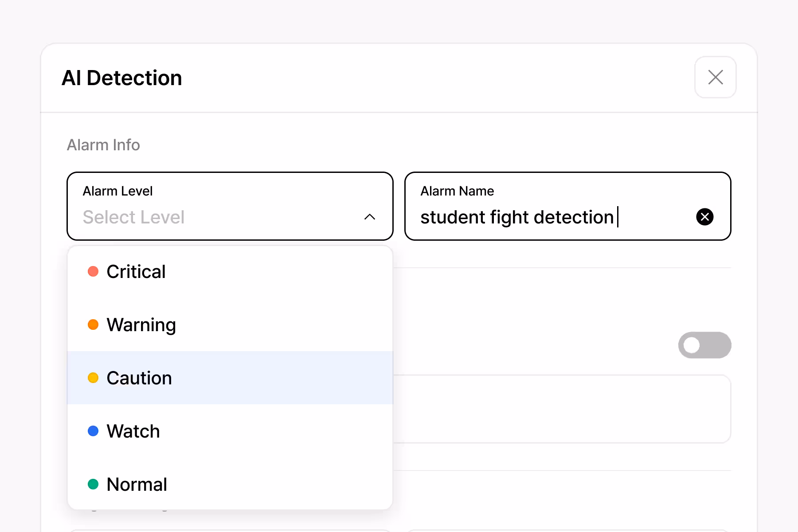Screen dimensions: 798x532
Task: Collapse the Alarm Level chevron arrow
Action: [369, 217]
